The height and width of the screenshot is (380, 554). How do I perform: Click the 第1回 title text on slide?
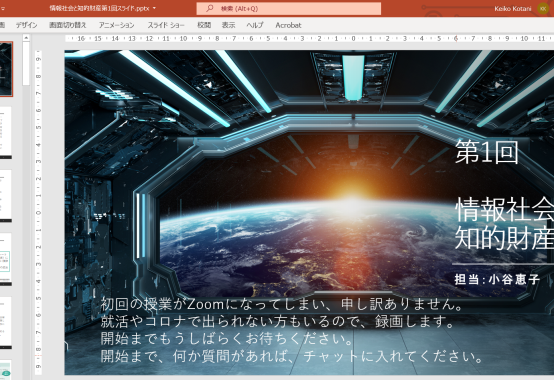point(487,152)
